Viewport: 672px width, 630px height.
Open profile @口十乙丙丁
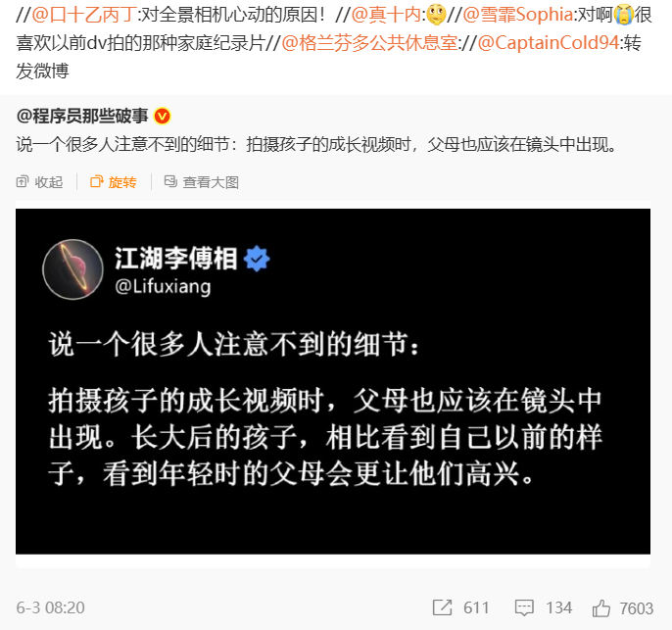tap(84, 15)
